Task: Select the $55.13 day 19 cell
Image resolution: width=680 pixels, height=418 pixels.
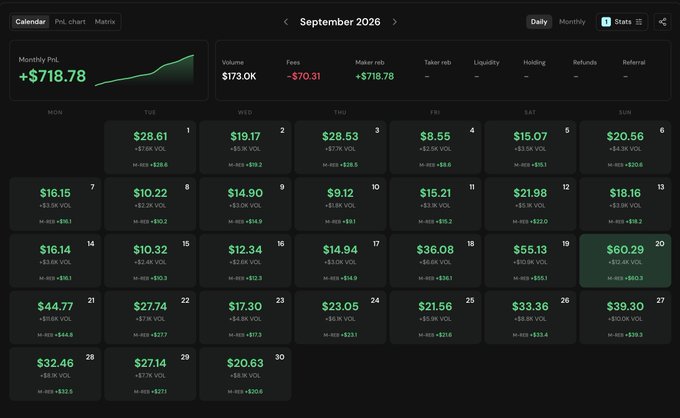Action: point(530,261)
